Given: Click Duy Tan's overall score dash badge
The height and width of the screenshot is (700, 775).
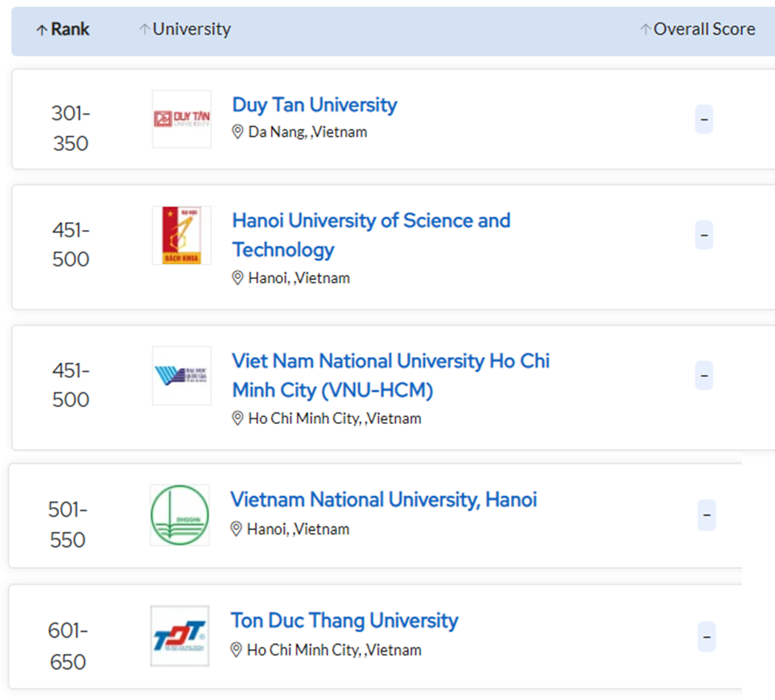Looking at the screenshot, I should click(703, 119).
